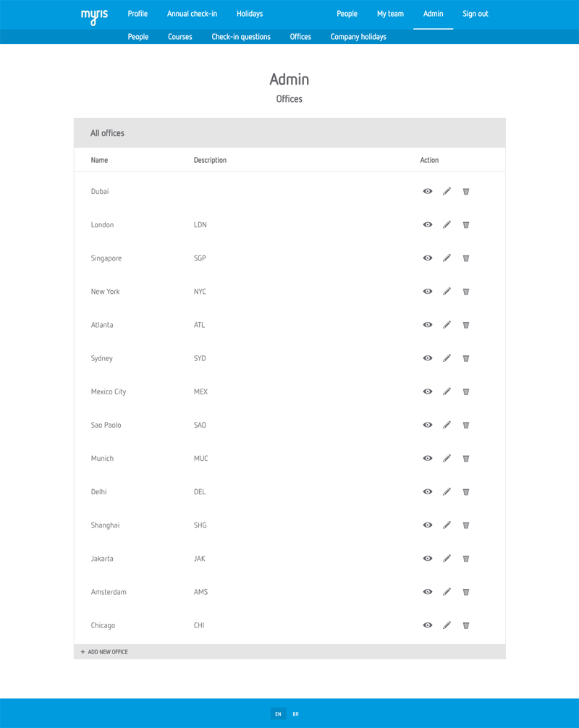Open the Annual check-in menu
The width and height of the screenshot is (579, 728).
192,14
